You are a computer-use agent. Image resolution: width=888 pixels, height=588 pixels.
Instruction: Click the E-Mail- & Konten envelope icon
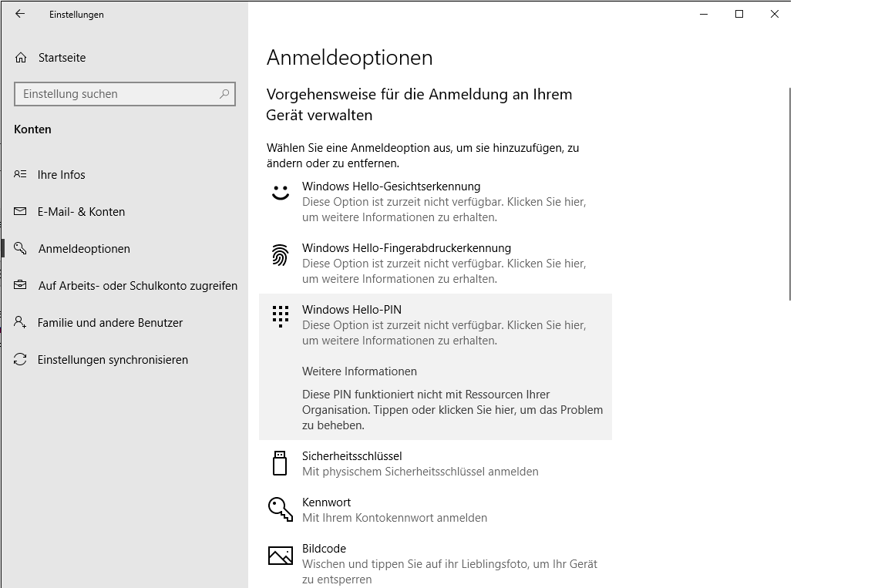(x=20, y=211)
